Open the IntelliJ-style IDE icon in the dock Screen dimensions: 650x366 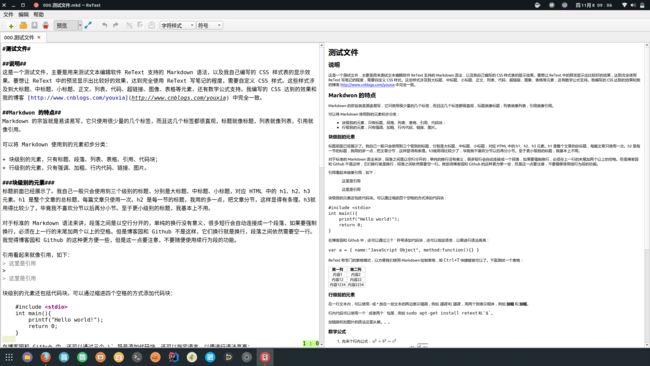(173, 357)
